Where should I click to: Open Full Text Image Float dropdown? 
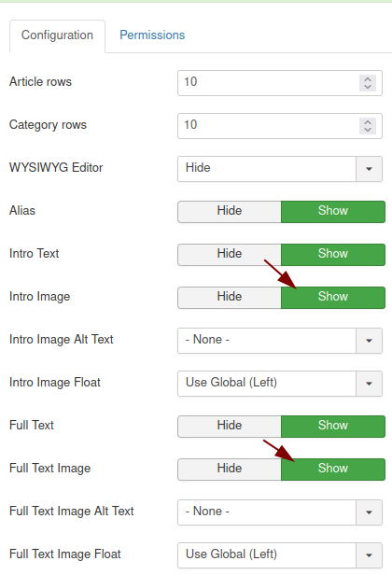pyautogui.click(x=369, y=554)
